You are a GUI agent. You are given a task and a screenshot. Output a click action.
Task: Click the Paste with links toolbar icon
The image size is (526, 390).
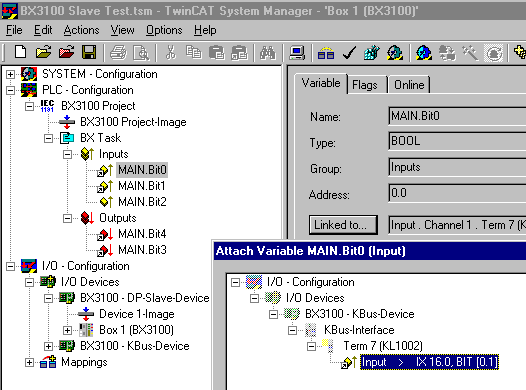[x=239, y=53]
